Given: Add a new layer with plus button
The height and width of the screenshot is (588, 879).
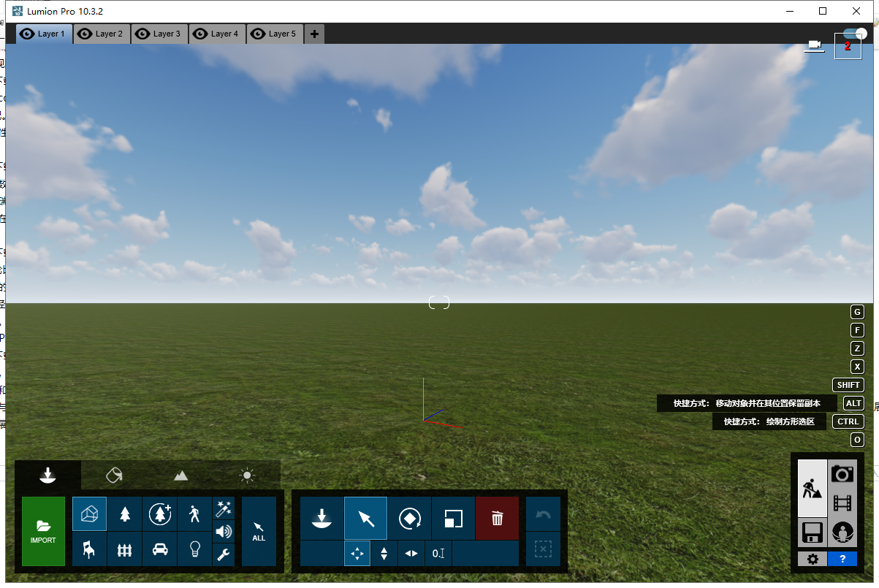Looking at the screenshot, I should point(314,34).
